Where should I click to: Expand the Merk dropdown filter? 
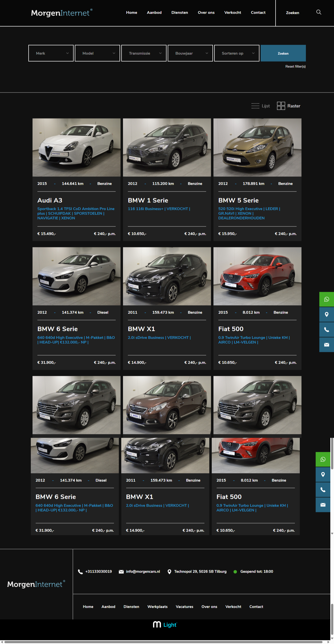[51, 53]
